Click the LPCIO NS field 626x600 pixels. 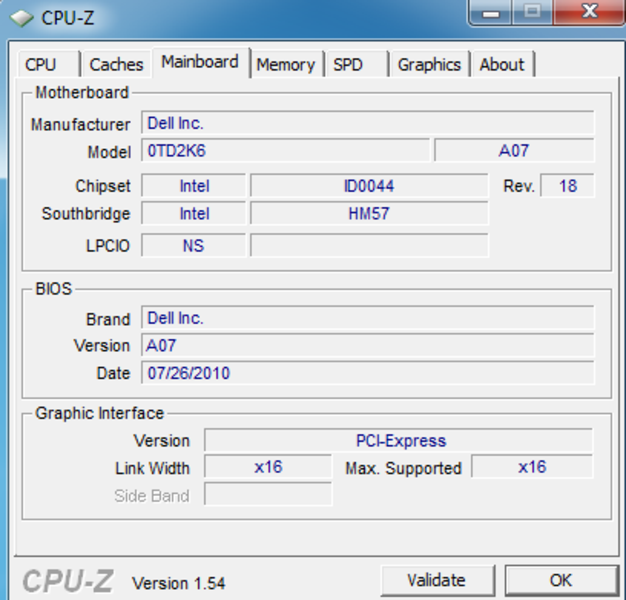click(x=194, y=245)
